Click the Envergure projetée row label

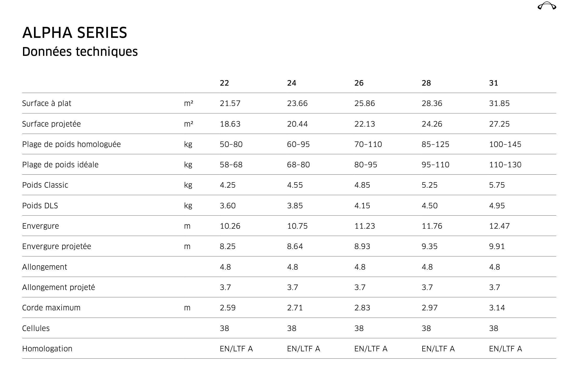(x=56, y=246)
